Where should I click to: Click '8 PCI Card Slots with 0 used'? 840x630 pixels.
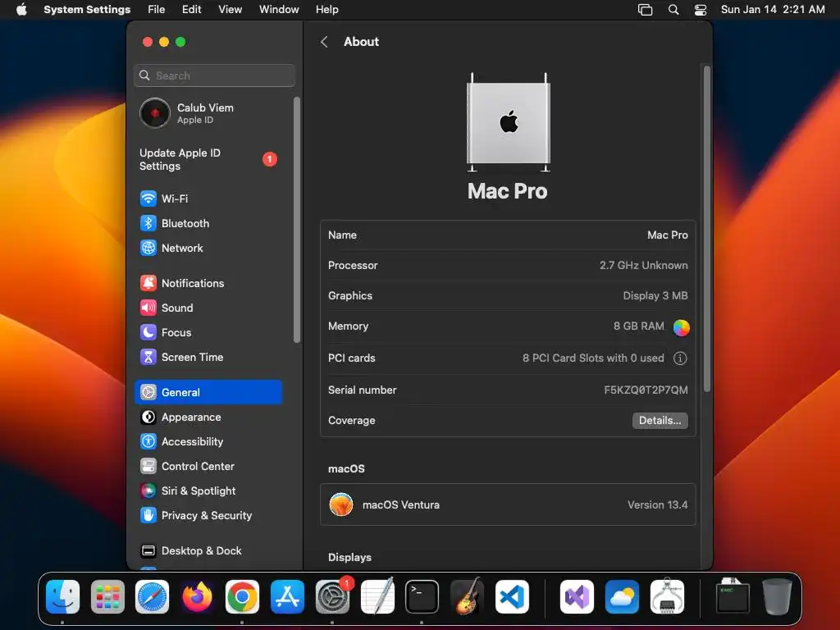(593, 358)
